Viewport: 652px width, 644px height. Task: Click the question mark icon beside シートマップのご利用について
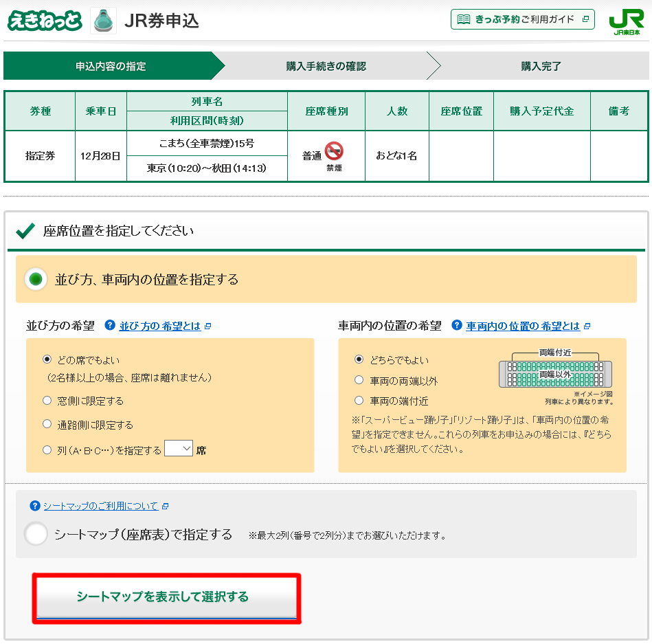pyautogui.click(x=35, y=506)
